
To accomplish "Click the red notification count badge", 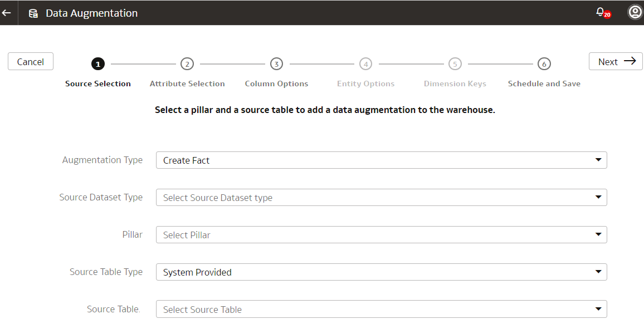I will tap(607, 15).
